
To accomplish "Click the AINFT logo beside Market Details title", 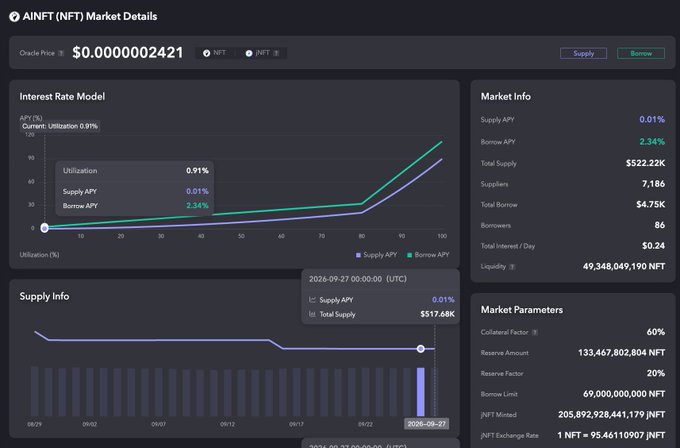I will click(x=14, y=17).
